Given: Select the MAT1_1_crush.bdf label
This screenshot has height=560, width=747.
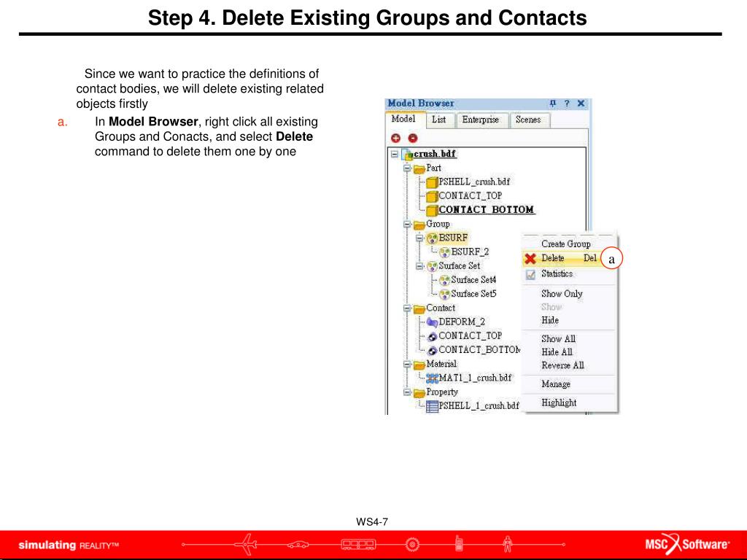Looking at the screenshot, I should tap(475, 378).
